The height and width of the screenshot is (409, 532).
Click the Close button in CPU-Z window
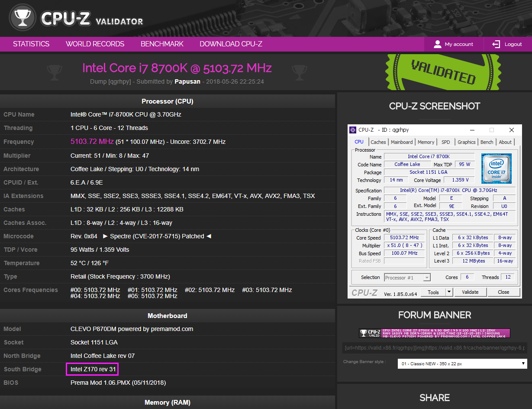point(503,292)
